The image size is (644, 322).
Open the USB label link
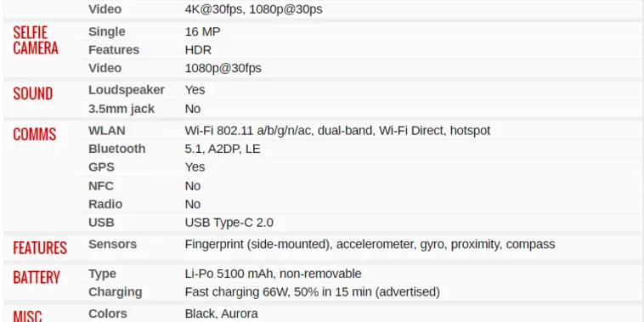tap(101, 223)
